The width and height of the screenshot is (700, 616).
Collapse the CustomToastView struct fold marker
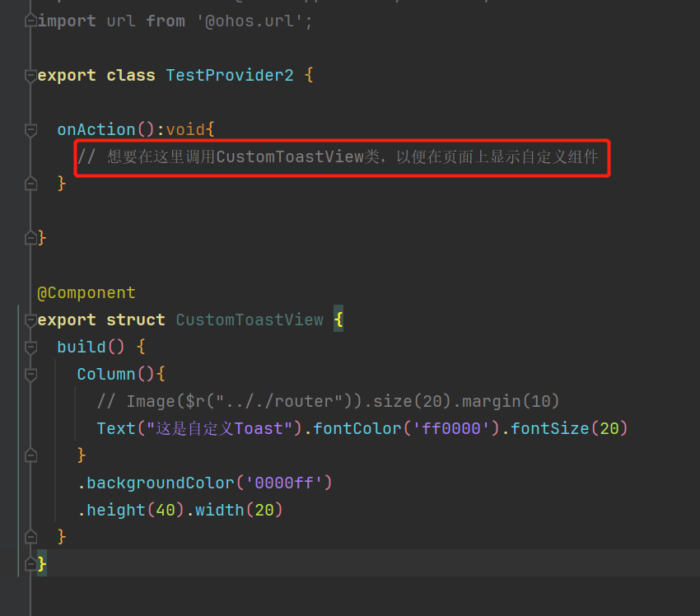[30, 320]
